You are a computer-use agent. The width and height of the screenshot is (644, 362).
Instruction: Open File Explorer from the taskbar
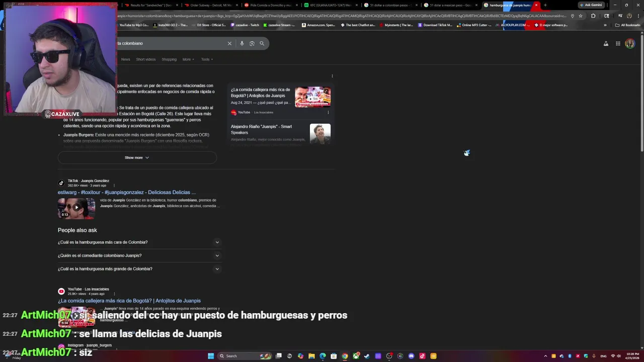coord(311,356)
